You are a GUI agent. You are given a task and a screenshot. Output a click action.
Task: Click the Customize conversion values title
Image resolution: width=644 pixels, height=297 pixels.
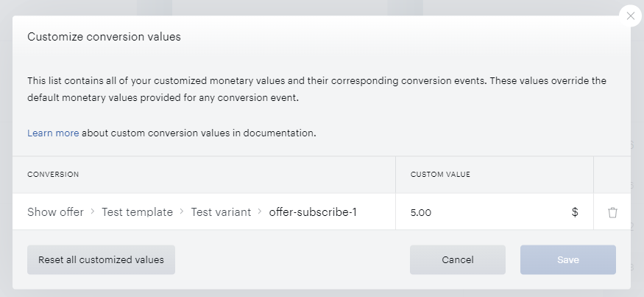click(x=104, y=37)
